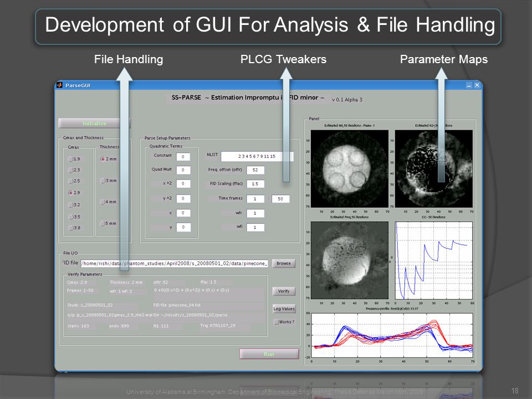Screen dimensions: 532x399
Task: Click the x^2 coefficient field
Action: pos(183,183)
